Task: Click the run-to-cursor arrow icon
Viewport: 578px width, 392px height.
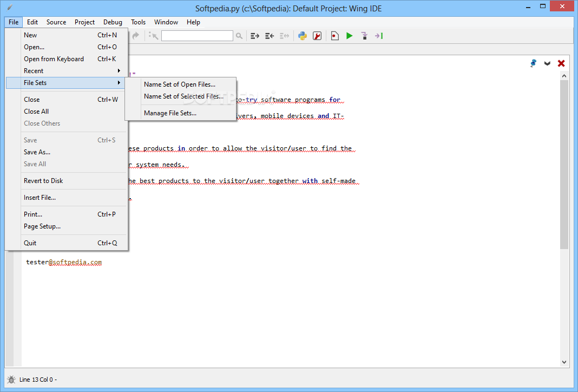Action: [379, 36]
